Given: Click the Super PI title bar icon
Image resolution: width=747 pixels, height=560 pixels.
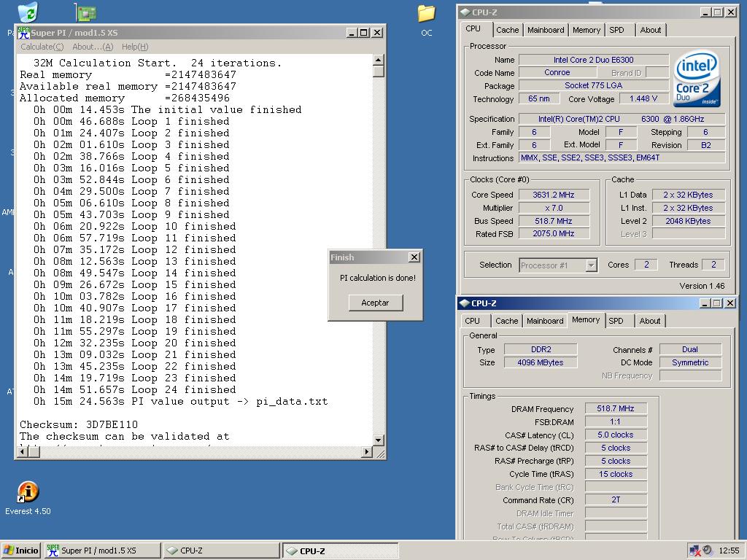Looking at the screenshot, I should pyautogui.click(x=24, y=32).
